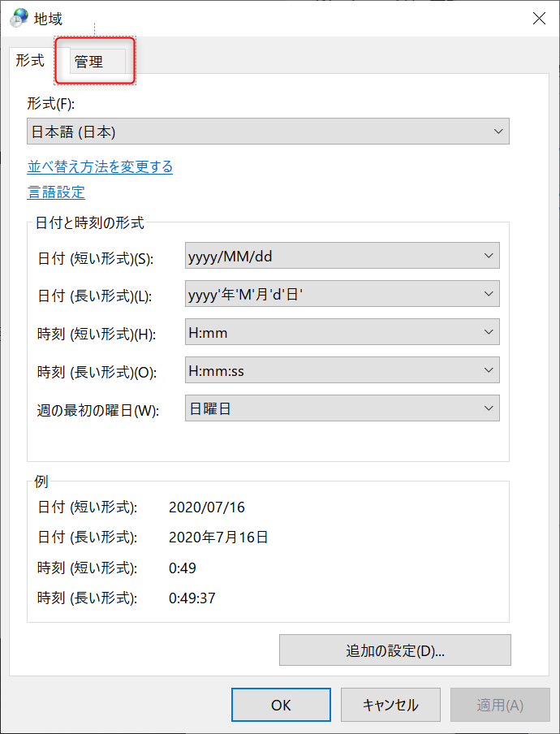This screenshot has height=734, width=560.
Task: Click the 並べ替え方法を変更する link
Action: [100, 166]
